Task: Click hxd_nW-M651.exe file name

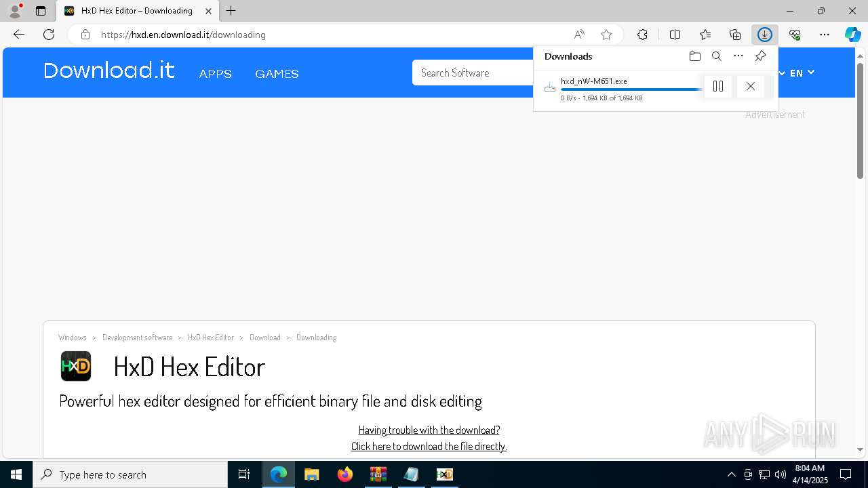Action: point(593,81)
